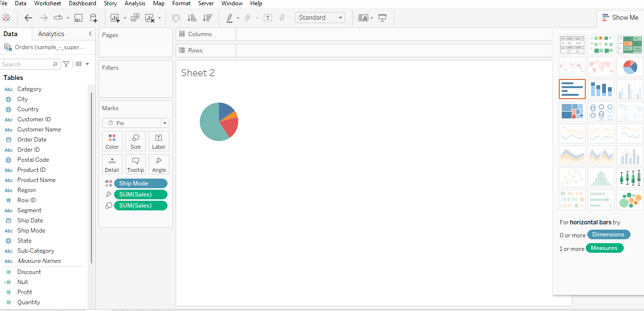
Task: Clear the sheet using the toolbar icon
Action: tap(151, 17)
